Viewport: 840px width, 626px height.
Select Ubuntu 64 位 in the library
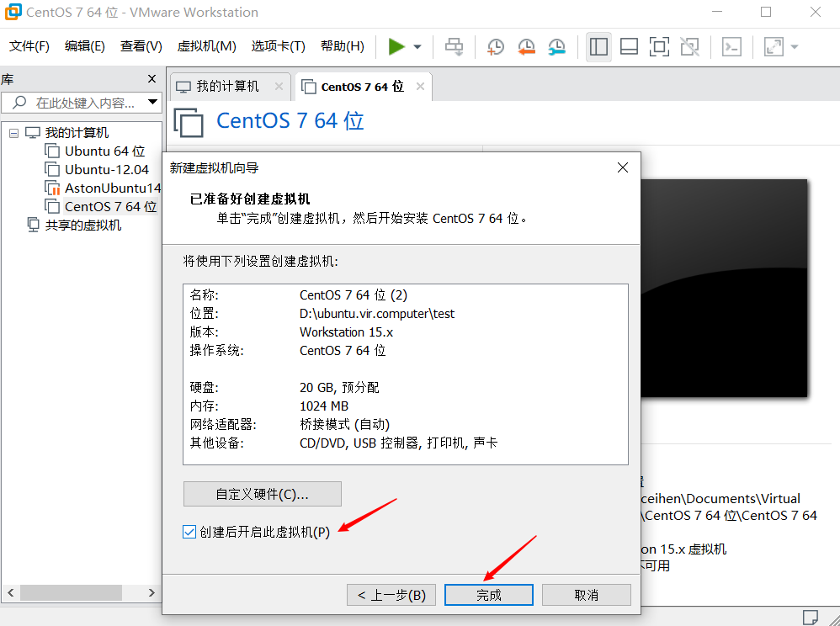[x=105, y=151]
